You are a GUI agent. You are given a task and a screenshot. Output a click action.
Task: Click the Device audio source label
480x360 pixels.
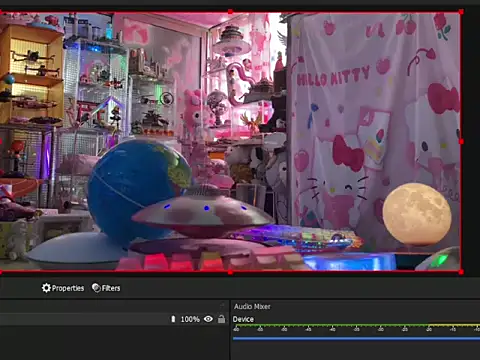243,319
